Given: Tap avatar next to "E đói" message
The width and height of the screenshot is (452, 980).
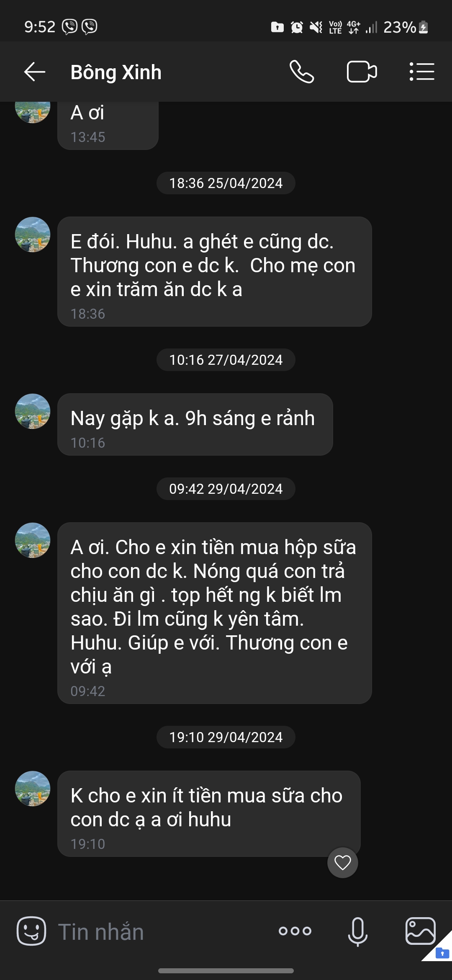Looking at the screenshot, I should [x=33, y=235].
